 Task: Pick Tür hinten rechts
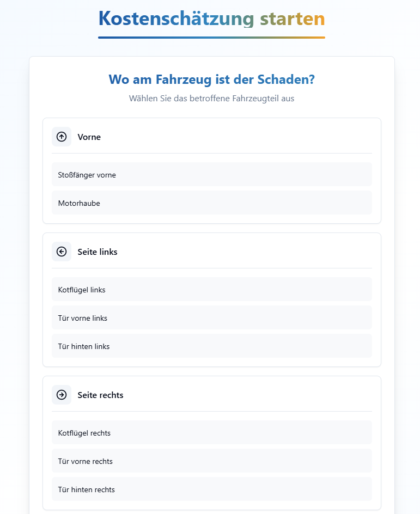tap(211, 489)
